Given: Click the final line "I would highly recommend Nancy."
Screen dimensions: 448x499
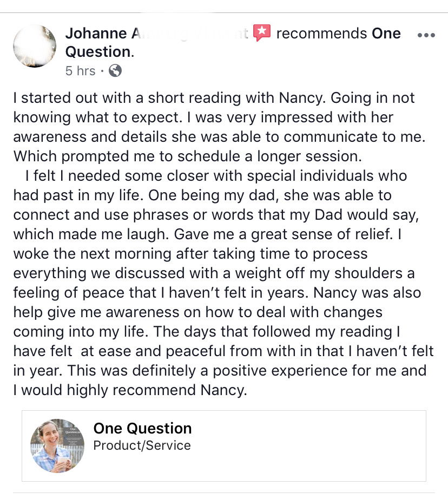Looking at the screenshot, I should [130, 390].
